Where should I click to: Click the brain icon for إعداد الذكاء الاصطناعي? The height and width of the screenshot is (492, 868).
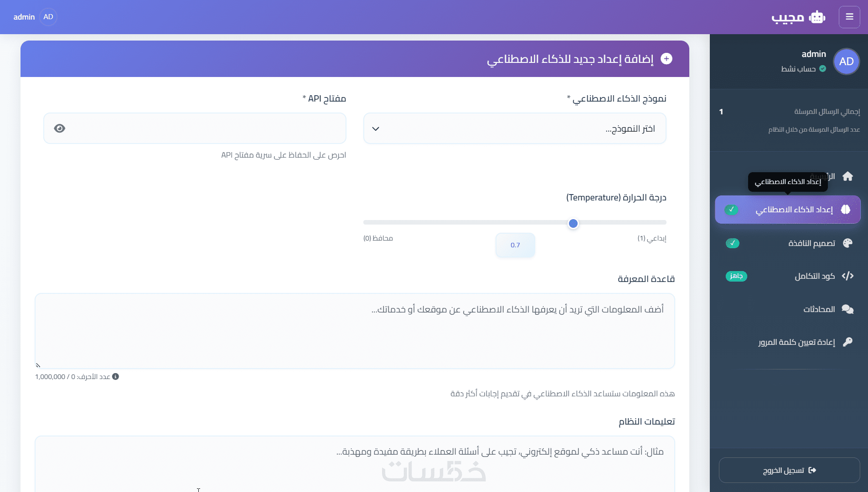(846, 210)
